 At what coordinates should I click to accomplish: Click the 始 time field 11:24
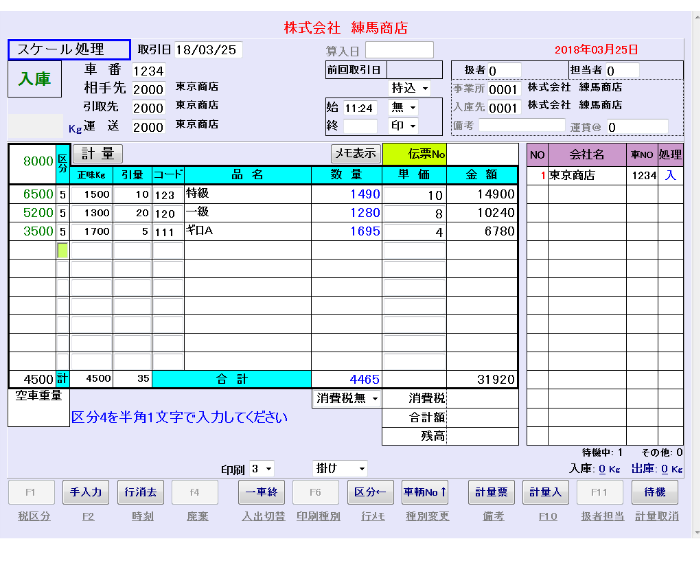coord(361,108)
